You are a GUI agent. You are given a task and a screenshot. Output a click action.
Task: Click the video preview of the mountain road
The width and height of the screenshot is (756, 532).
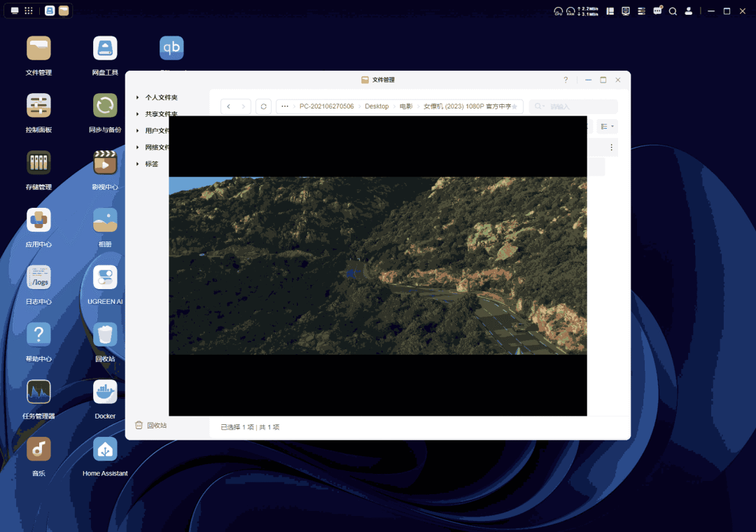[377, 266]
